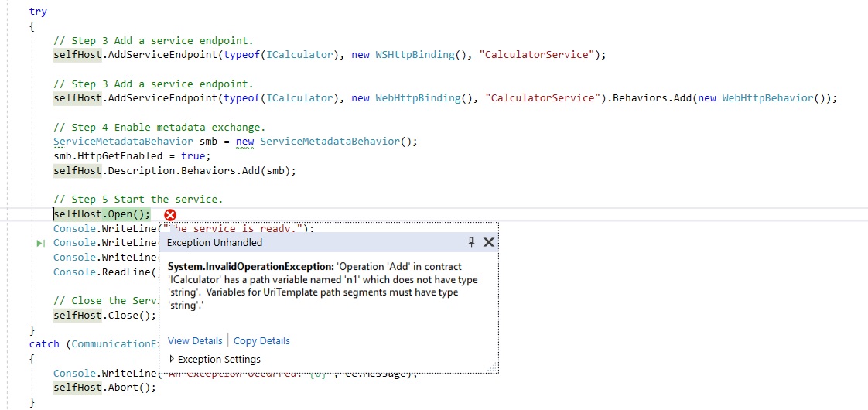Click the selfHost.Open() statement
The width and height of the screenshot is (868, 410).
coord(101,214)
